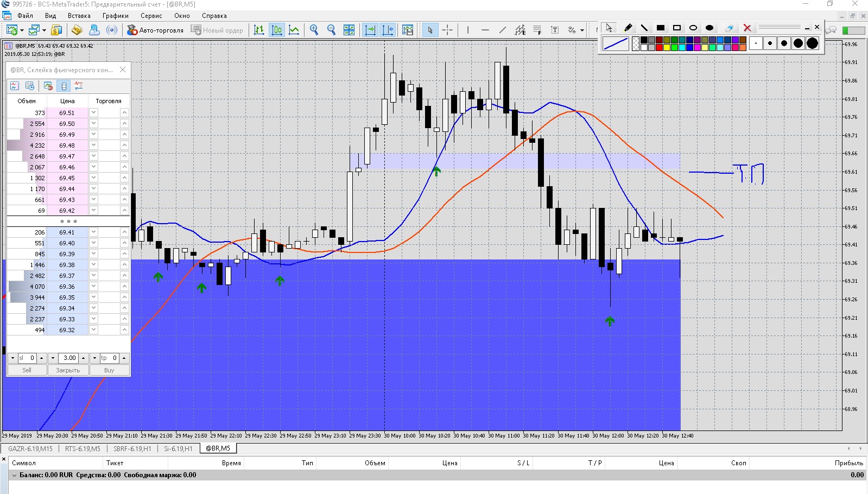Image resolution: width=868 pixels, height=494 pixels.
Task: Decrease the stop loss with sl stepper
Action: [x=12, y=358]
